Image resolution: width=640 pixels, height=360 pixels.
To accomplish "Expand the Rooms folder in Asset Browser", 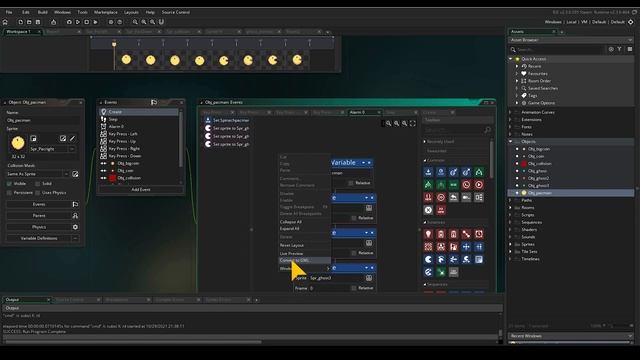I will 511,208.
